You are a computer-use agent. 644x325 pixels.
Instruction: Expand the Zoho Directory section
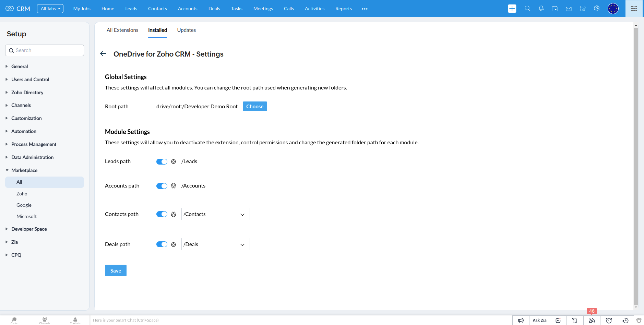tap(27, 93)
